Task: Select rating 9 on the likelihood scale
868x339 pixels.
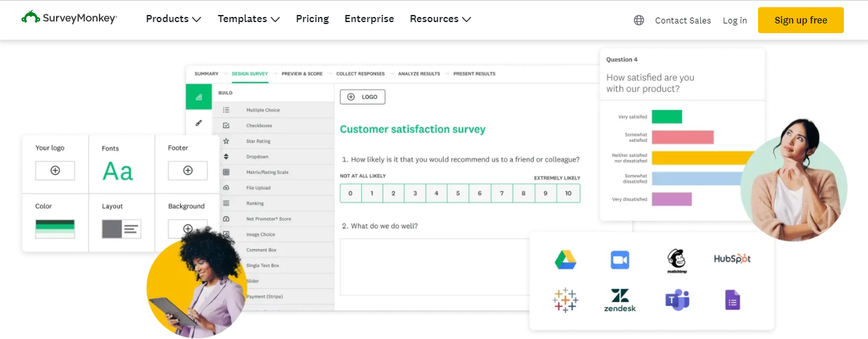Action: click(545, 193)
